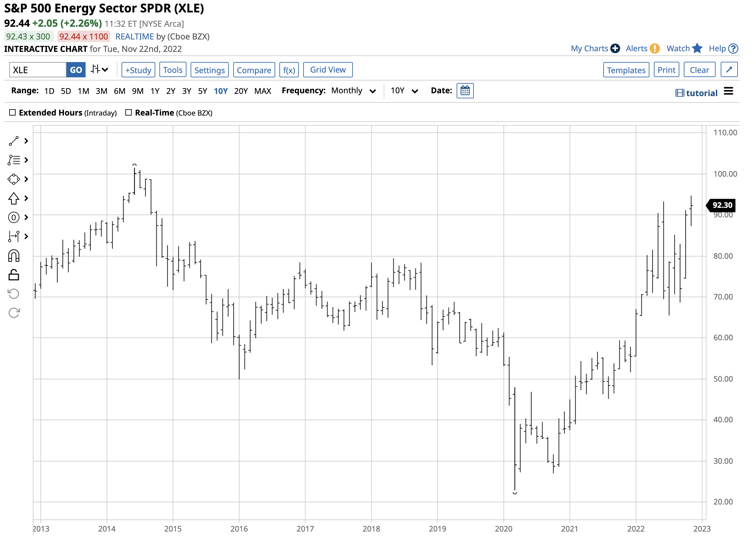This screenshot has height=550, width=756.
Task: Select the 20Y range
Action: click(x=241, y=91)
